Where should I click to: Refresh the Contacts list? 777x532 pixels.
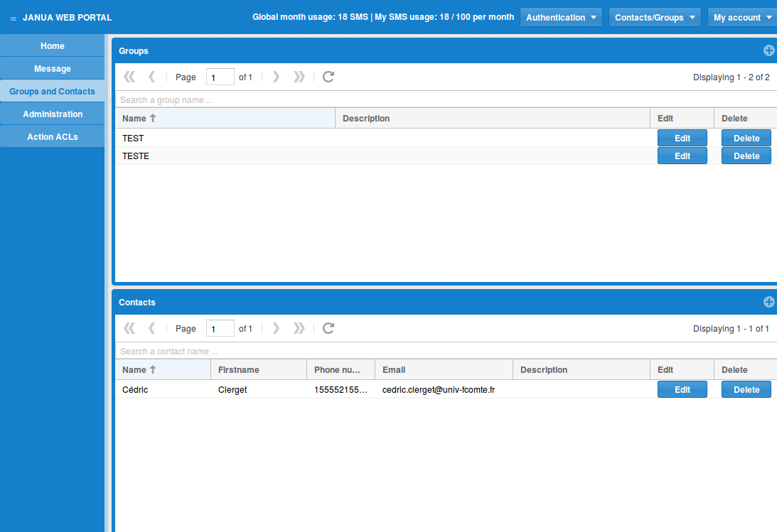[x=328, y=328]
